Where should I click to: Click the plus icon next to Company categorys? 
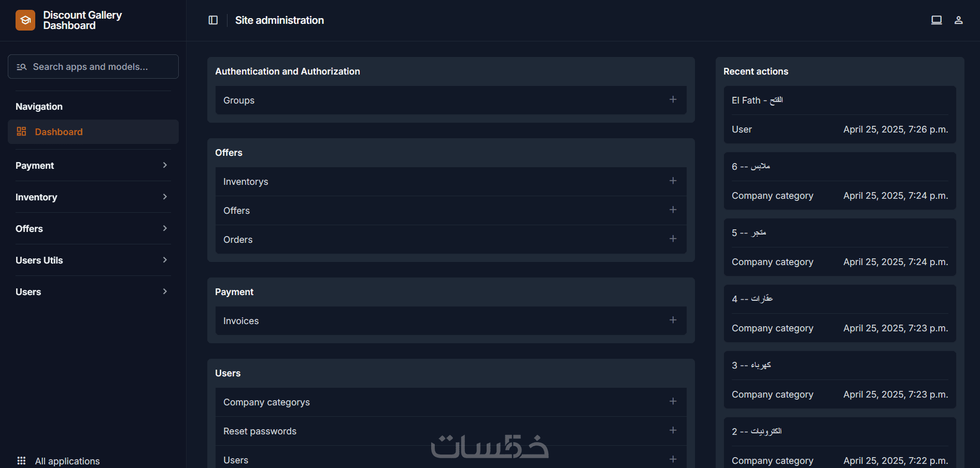(673, 402)
